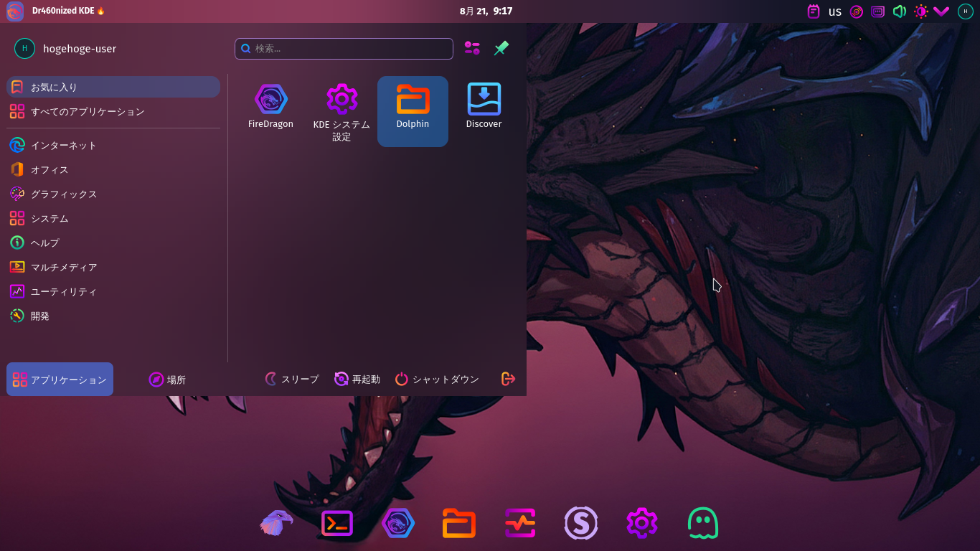Click the launcher icon in top panel

(15, 11)
